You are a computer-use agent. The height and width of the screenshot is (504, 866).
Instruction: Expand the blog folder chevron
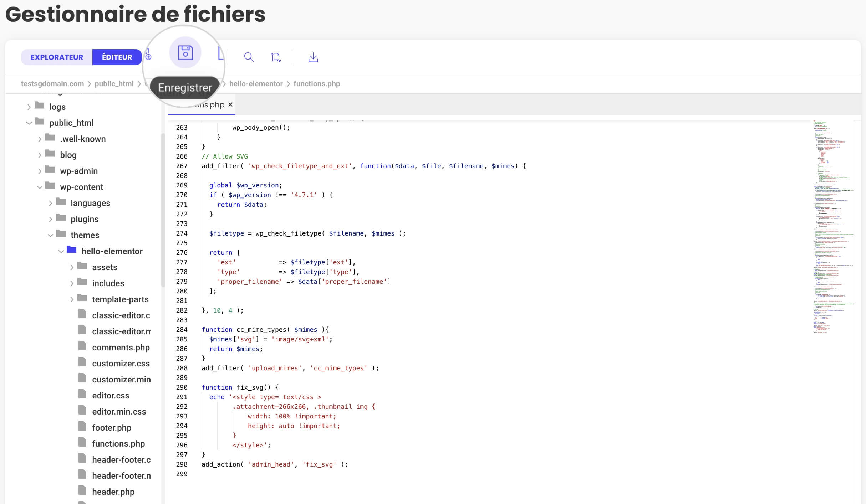40,155
